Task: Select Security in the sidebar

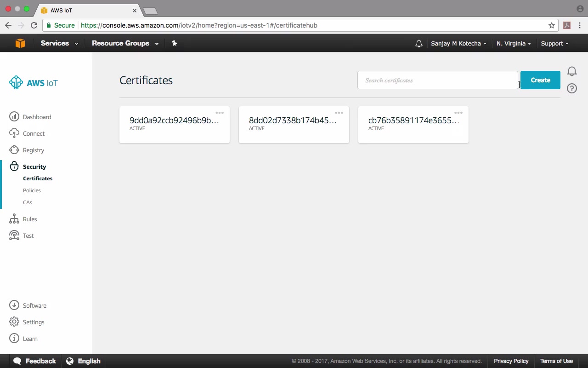Action: 34,167
